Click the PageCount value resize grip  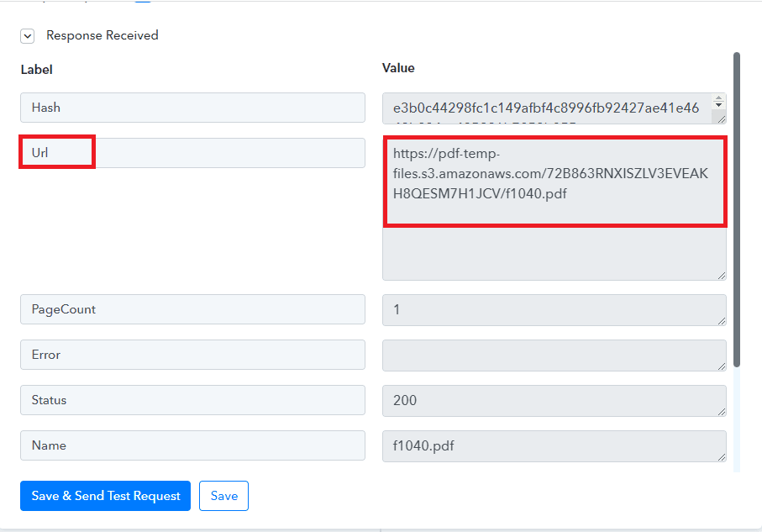(721, 319)
